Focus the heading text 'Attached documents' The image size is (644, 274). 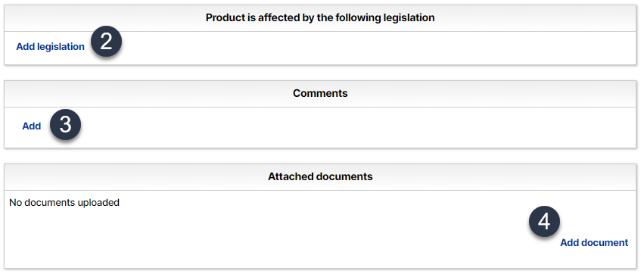[320, 176]
